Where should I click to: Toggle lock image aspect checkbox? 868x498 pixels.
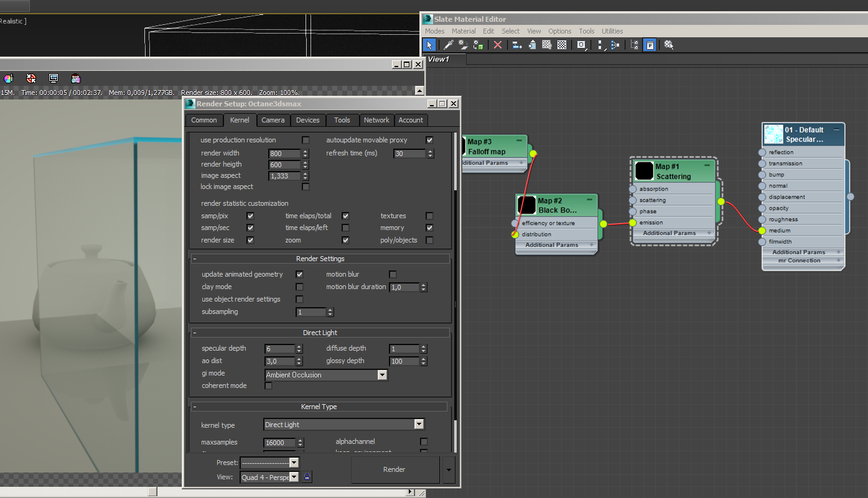[306, 187]
